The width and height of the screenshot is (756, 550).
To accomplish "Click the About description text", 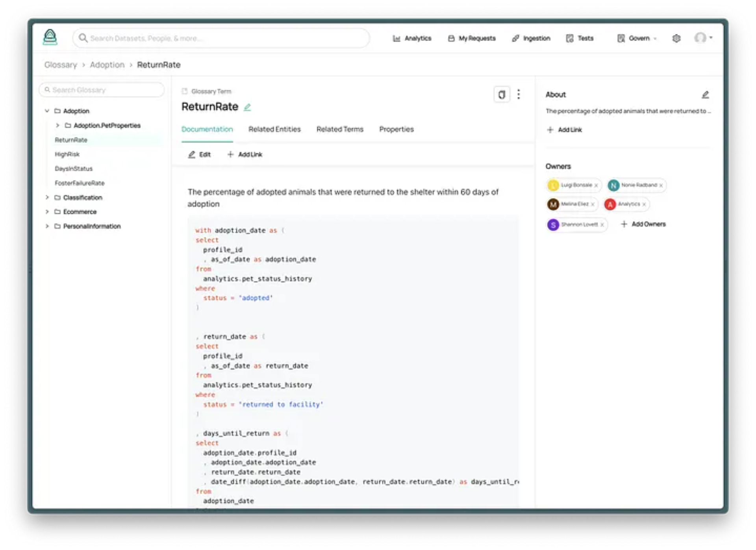I will (628, 111).
